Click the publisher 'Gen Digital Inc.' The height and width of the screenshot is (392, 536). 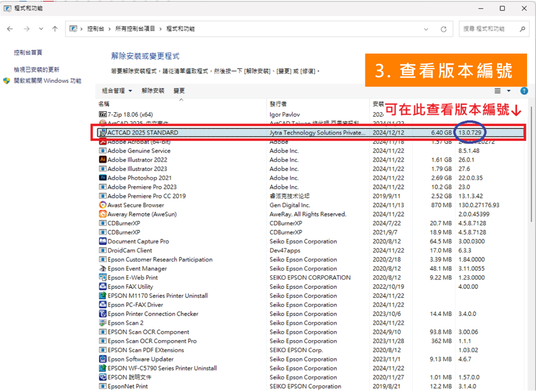pyautogui.click(x=290, y=205)
